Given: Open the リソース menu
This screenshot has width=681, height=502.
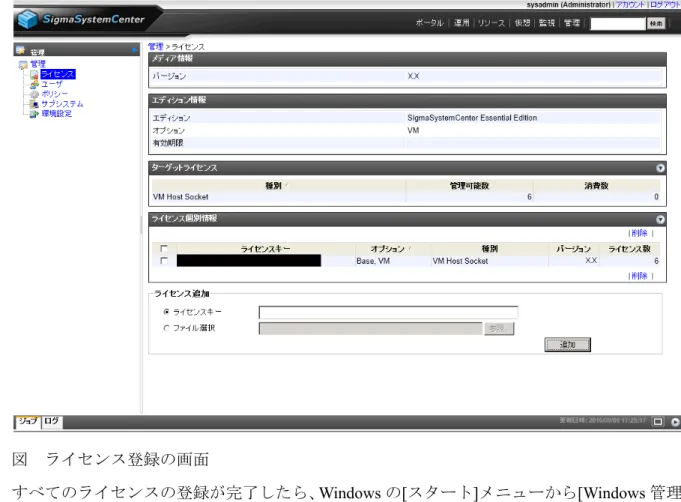Looking at the screenshot, I should 491,23.
